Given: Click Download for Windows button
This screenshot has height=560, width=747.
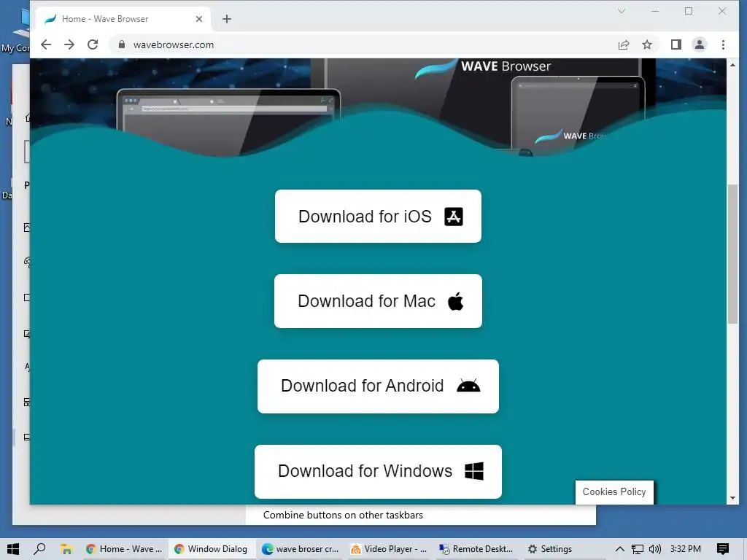Looking at the screenshot, I should pyautogui.click(x=379, y=472).
